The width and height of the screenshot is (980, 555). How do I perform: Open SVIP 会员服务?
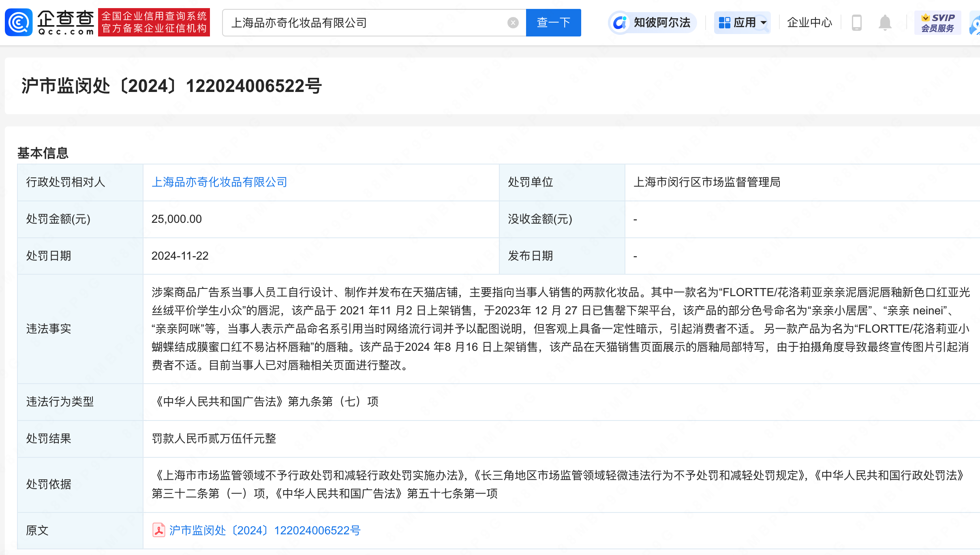937,23
